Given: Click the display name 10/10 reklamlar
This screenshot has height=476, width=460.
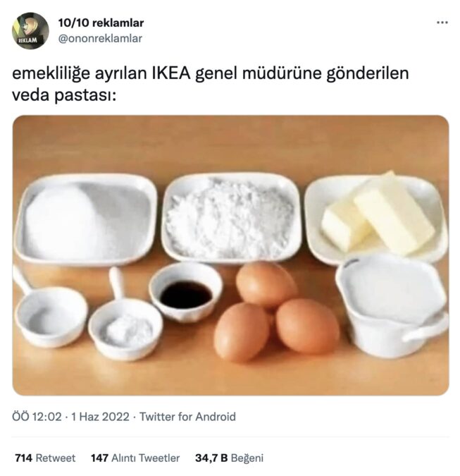Looking at the screenshot, I should pyautogui.click(x=101, y=23).
